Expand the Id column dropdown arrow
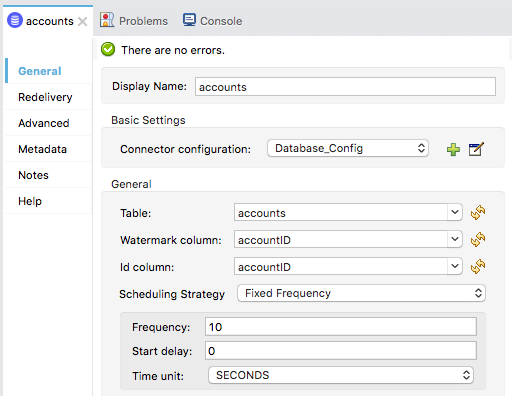The height and width of the screenshot is (396, 512). [455, 266]
